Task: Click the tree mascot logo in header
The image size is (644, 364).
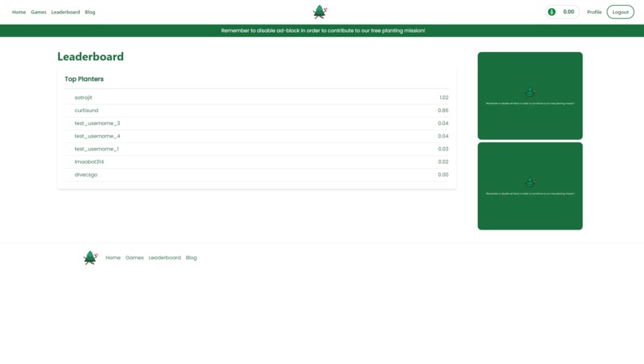Action: tap(320, 12)
